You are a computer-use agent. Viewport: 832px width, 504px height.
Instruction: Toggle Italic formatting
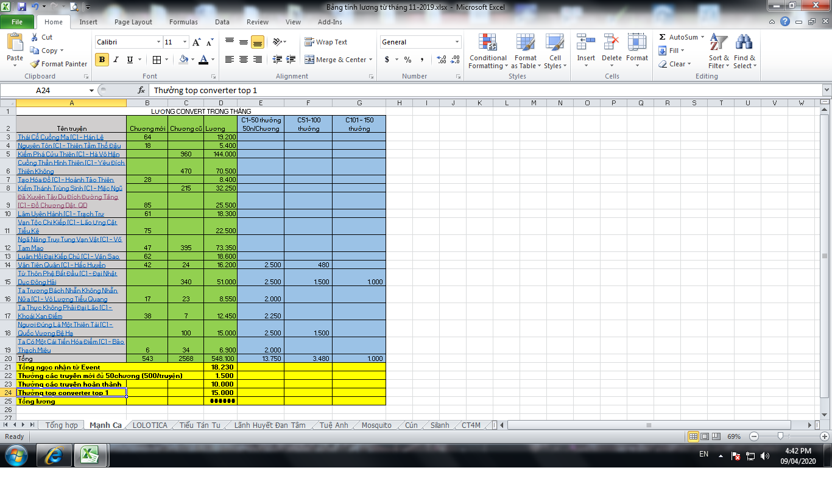(116, 60)
